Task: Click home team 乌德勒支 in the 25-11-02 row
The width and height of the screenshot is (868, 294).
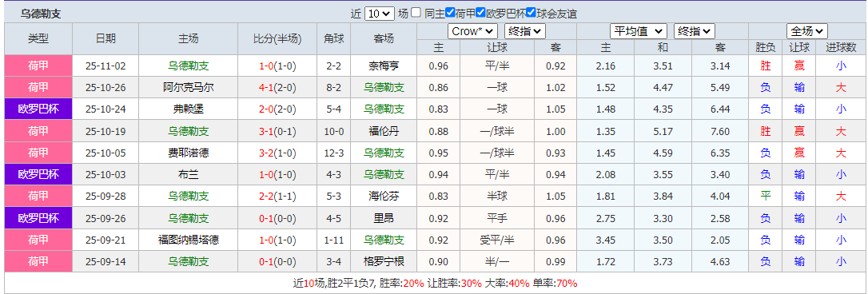Action: pos(189,66)
